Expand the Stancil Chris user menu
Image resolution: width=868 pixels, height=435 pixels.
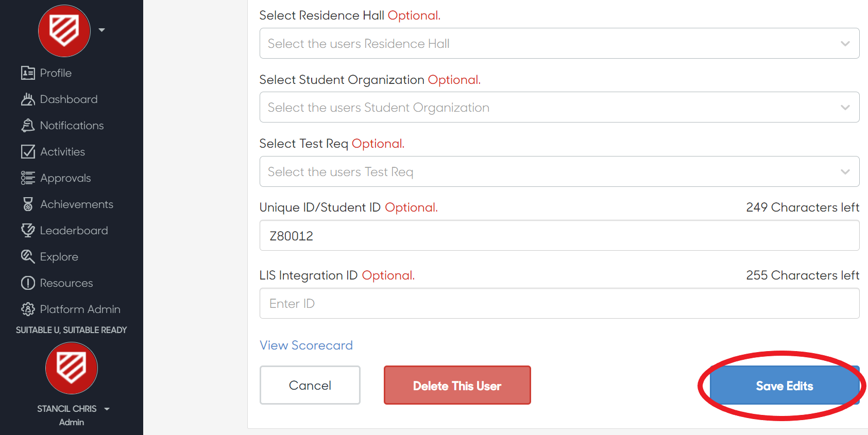coord(107,409)
